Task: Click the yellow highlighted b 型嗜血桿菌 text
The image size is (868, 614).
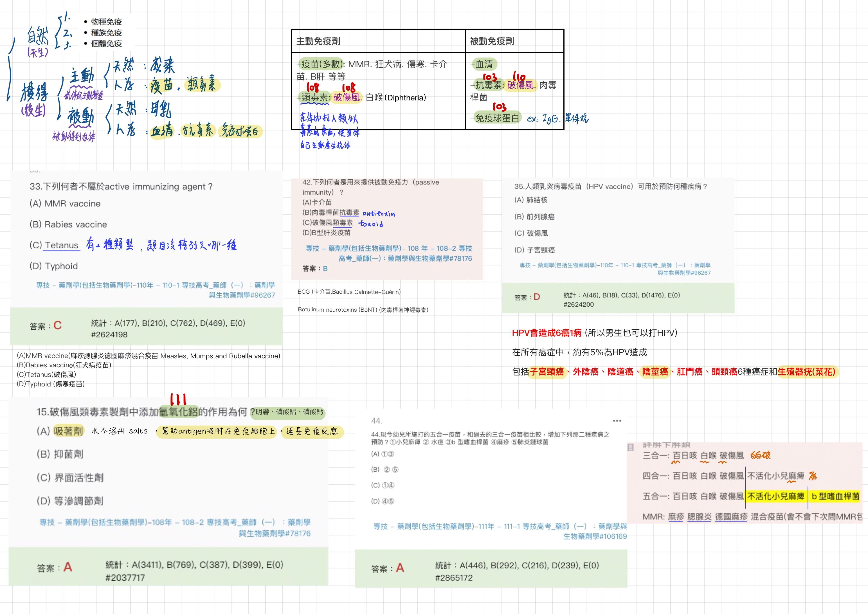Action: [x=835, y=496]
